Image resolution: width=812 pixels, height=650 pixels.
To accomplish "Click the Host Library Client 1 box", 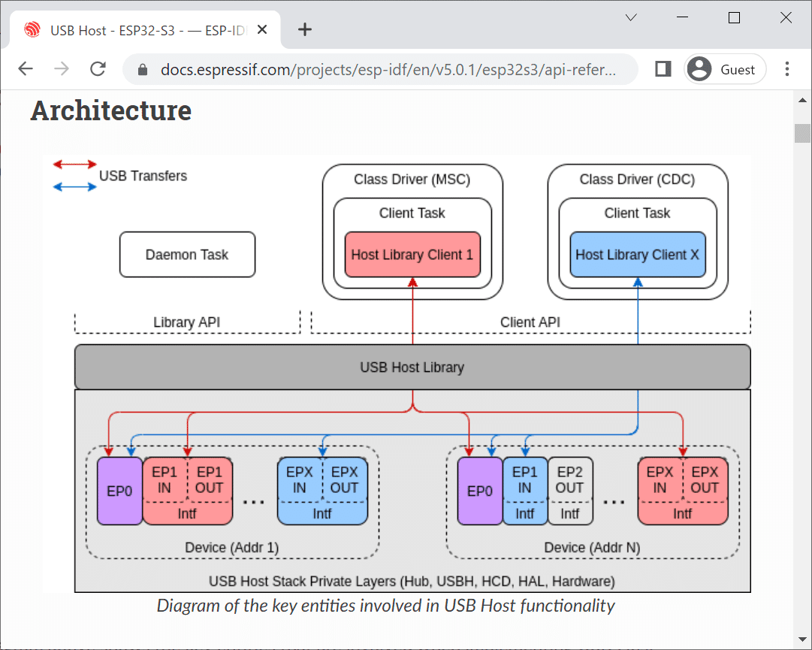I will click(x=412, y=255).
